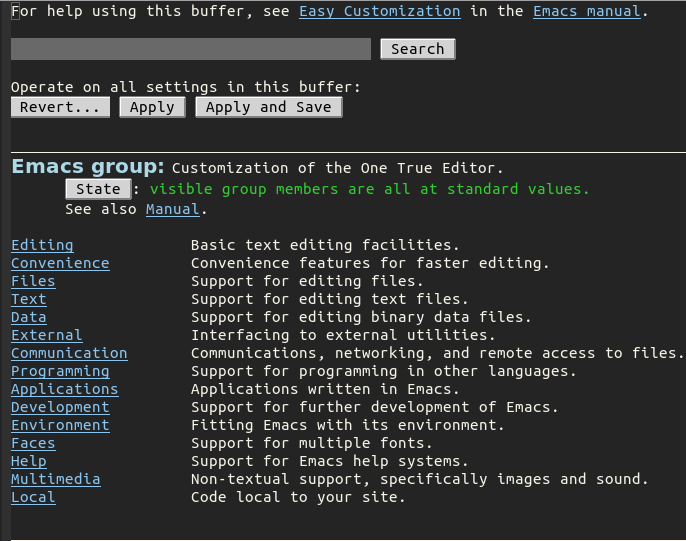Click 'Support for programming in other languages.'
This screenshot has width=686, height=541.
[x=383, y=371]
